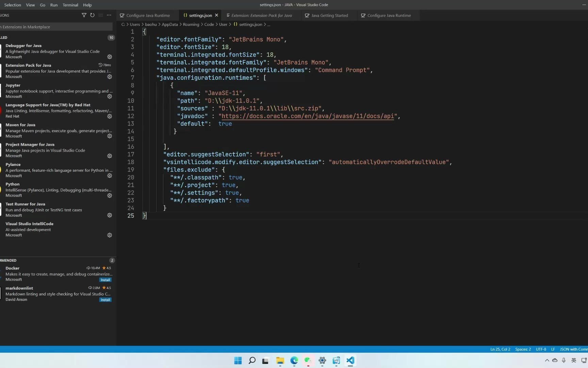Open the Extensions view More Actions ellipsis
This screenshot has height=368, width=588.
pos(109,15)
